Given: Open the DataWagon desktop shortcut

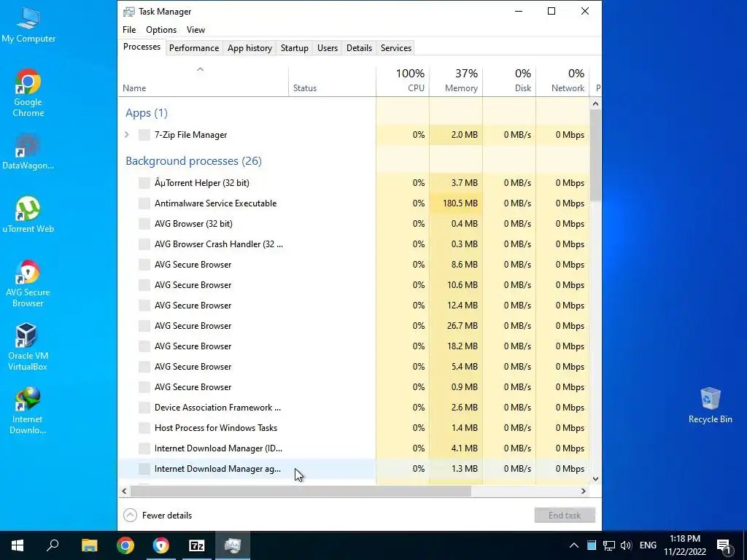Looking at the screenshot, I should point(28,152).
